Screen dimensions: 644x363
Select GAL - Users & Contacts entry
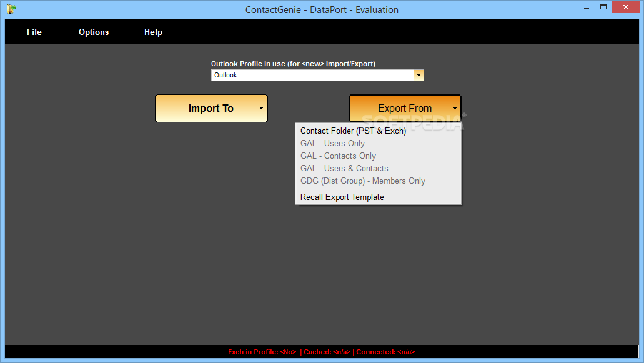pos(378,168)
